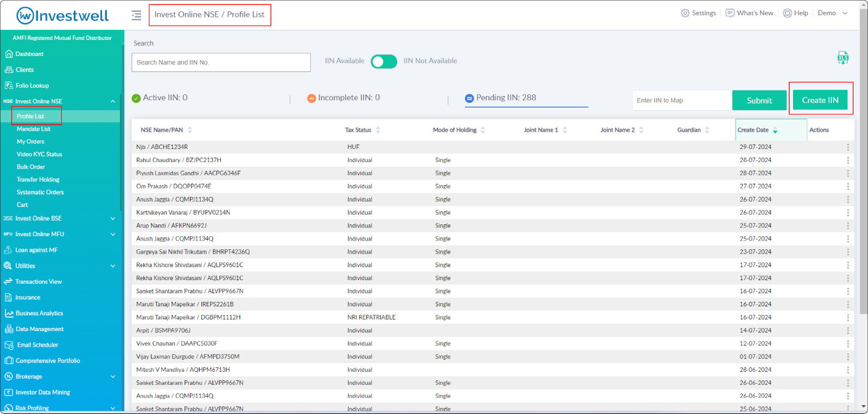The image size is (868, 414).
Task: Open Cart menu item
Action: click(22, 205)
